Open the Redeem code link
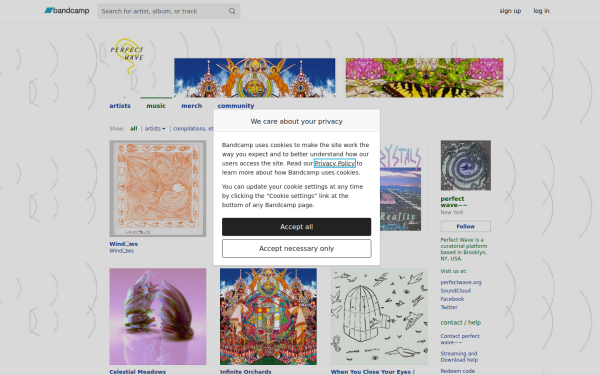Image resolution: width=600 pixels, height=375 pixels. pyautogui.click(x=458, y=371)
